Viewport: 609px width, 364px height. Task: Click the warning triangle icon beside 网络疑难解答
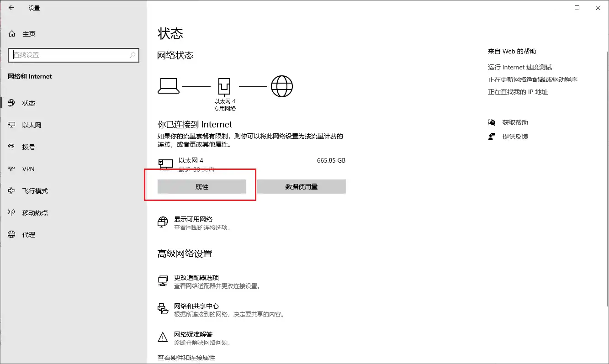pyautogui.click(x=163, y=338)
